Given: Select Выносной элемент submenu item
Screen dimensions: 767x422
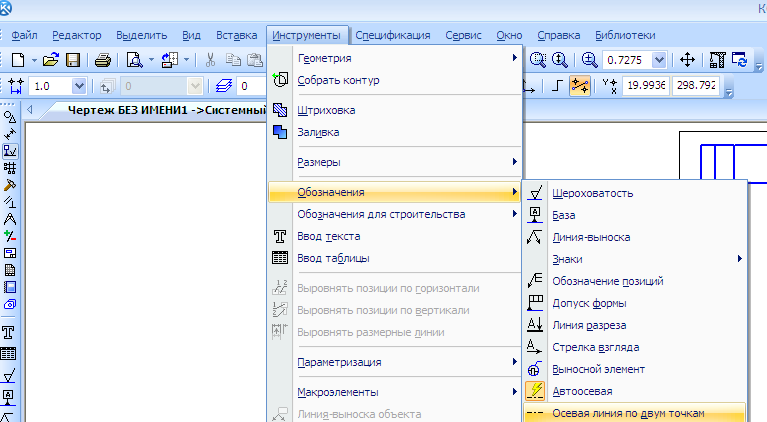Looking at the screenshot, I should click(x=635, y=369).
